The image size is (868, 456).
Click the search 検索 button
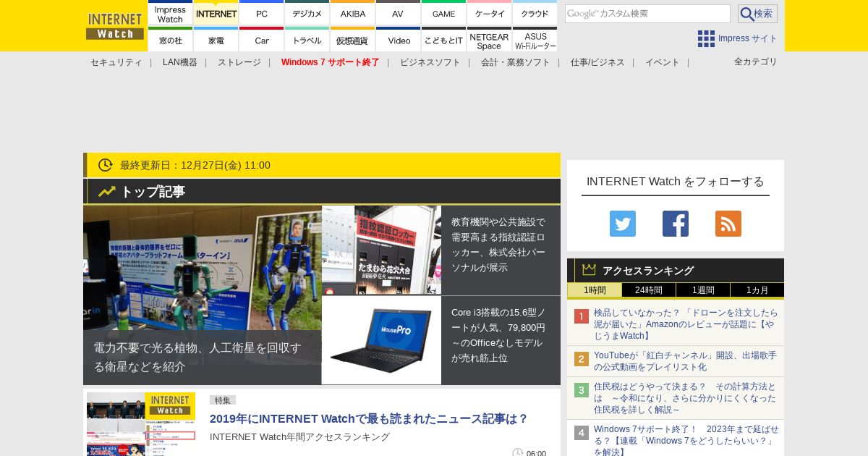click(757, 14)
